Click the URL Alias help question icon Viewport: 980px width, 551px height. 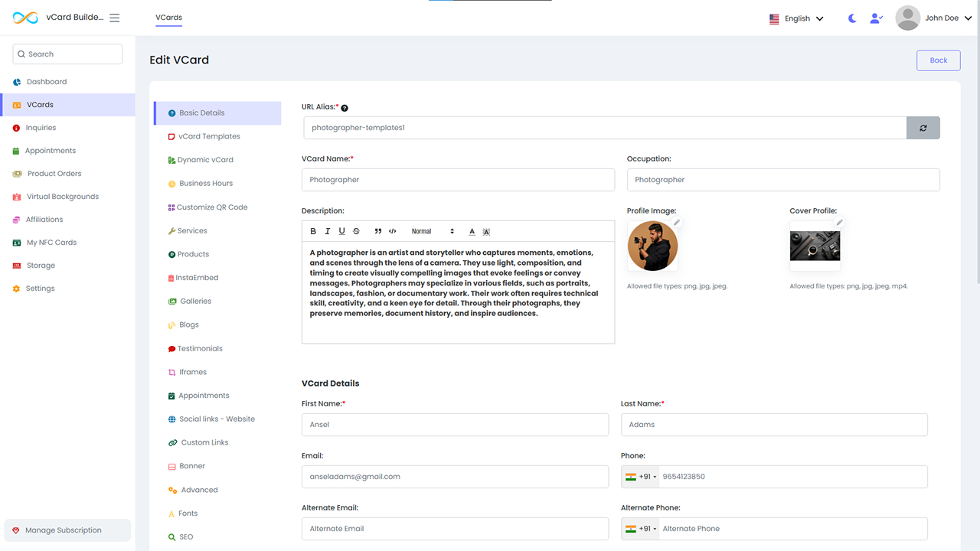[x=345, y=108]
